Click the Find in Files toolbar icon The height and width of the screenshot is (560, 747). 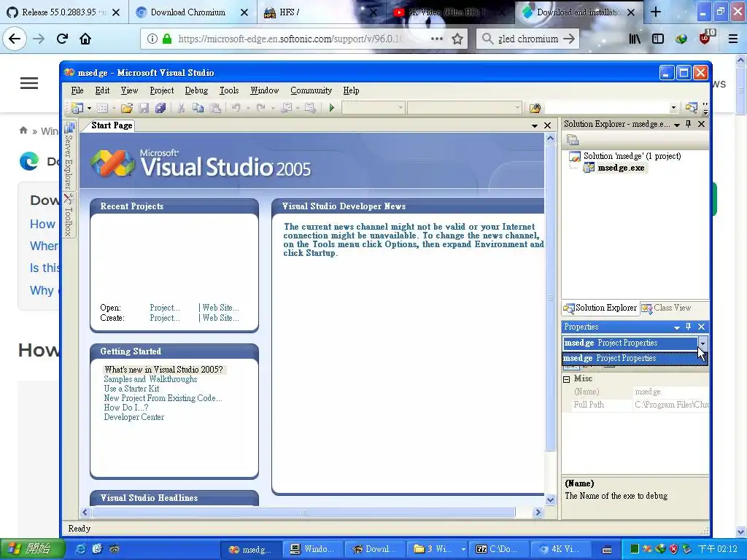(x=535, y=108)
